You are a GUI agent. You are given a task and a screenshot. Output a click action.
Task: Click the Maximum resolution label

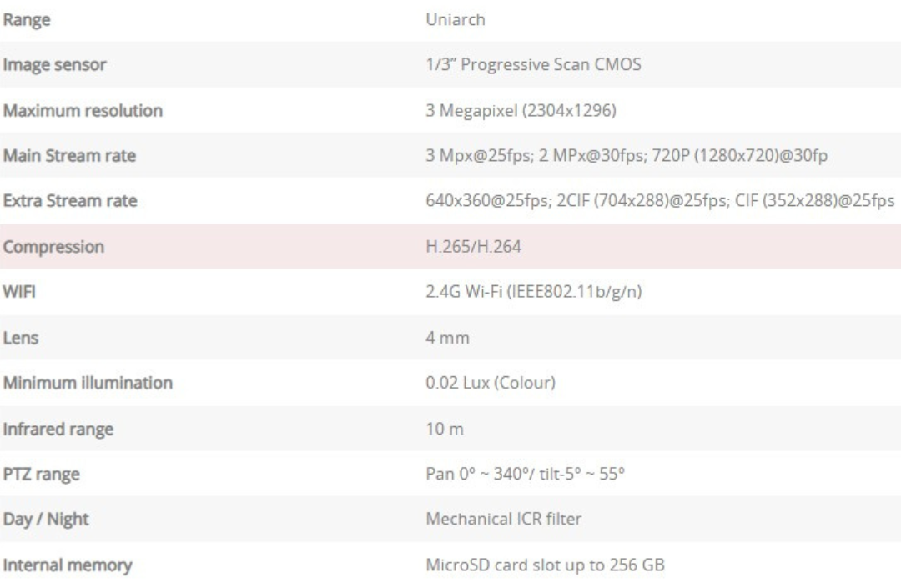tap(82, 110)
